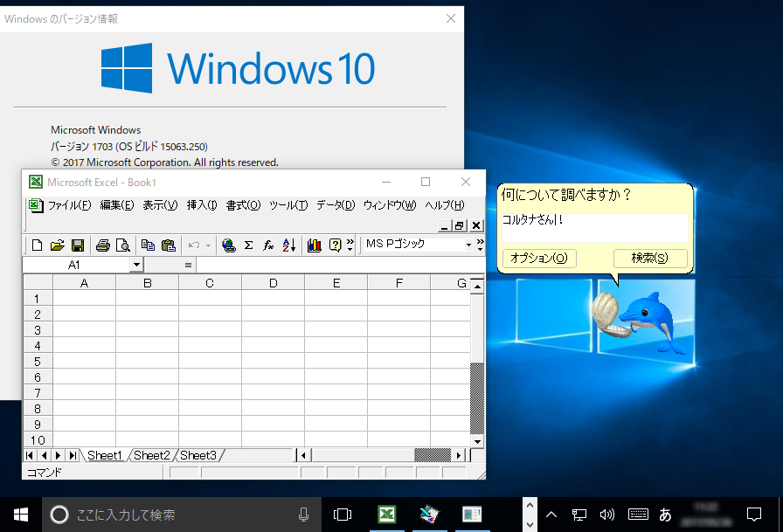Screen dimensions: 783x532
Task: Copy selection with Copy icon
Action: coord(148,245)
